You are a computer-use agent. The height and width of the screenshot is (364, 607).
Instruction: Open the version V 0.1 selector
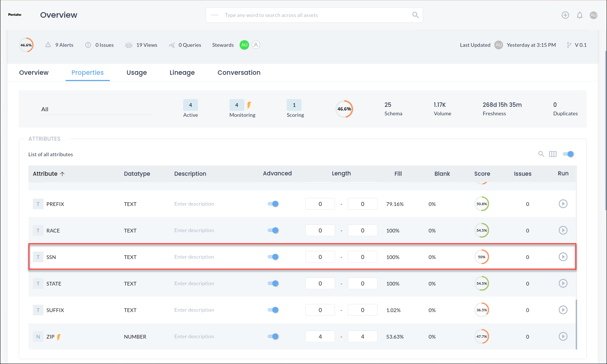(x=577, y=45)
